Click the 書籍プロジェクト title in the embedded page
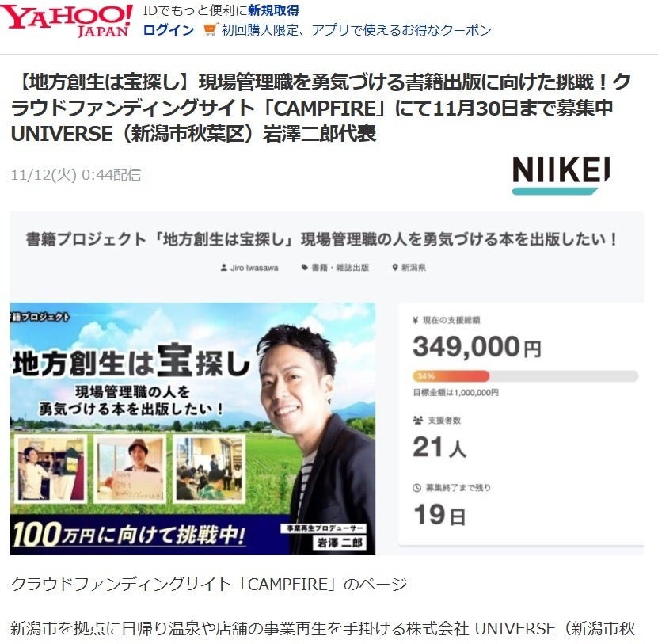Screen dimensions: 658x644 pos(321,239)
